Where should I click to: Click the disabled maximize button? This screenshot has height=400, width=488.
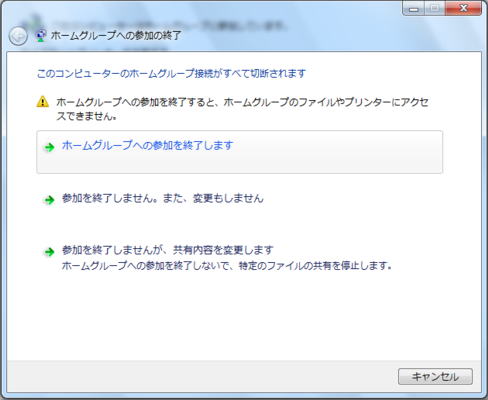(x=434, y=8)
